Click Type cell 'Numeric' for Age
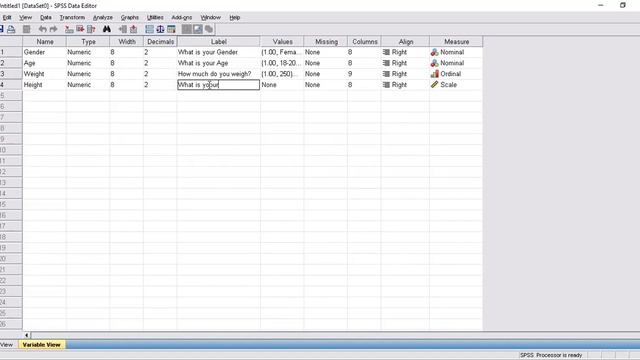This screenshot has width=640, height=360. coord(88,63)
